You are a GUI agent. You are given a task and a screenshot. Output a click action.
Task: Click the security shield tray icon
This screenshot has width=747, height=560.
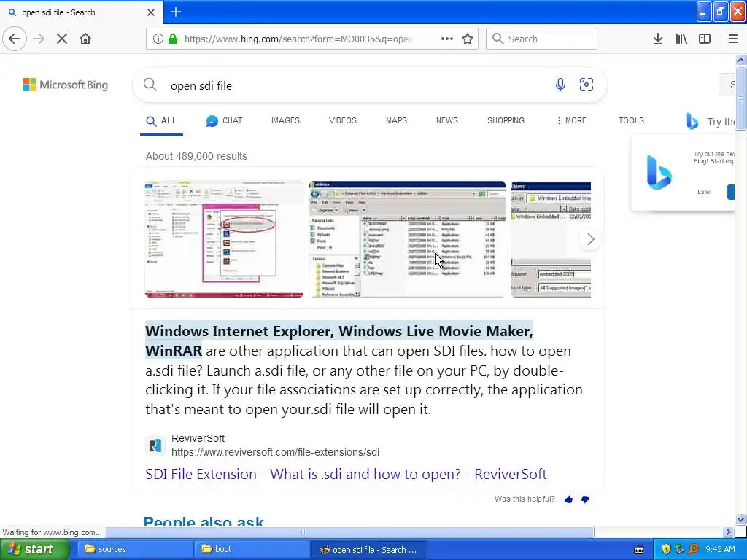(x=666, y=549)
